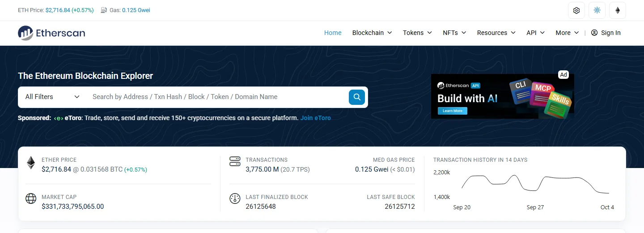Screen dimensions: 644x233
Task: Click the Ether price $2,716.84 value in the stats card
Action: coord(56,169)
